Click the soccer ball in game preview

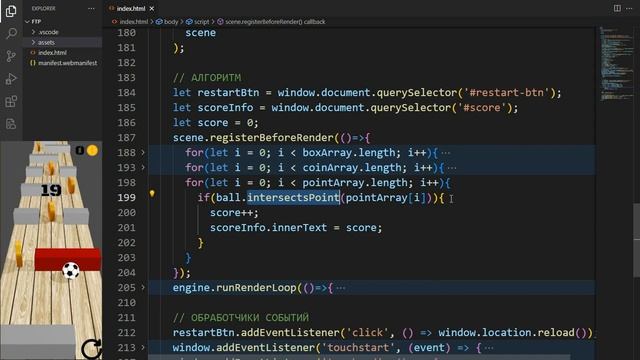[71, 270]
